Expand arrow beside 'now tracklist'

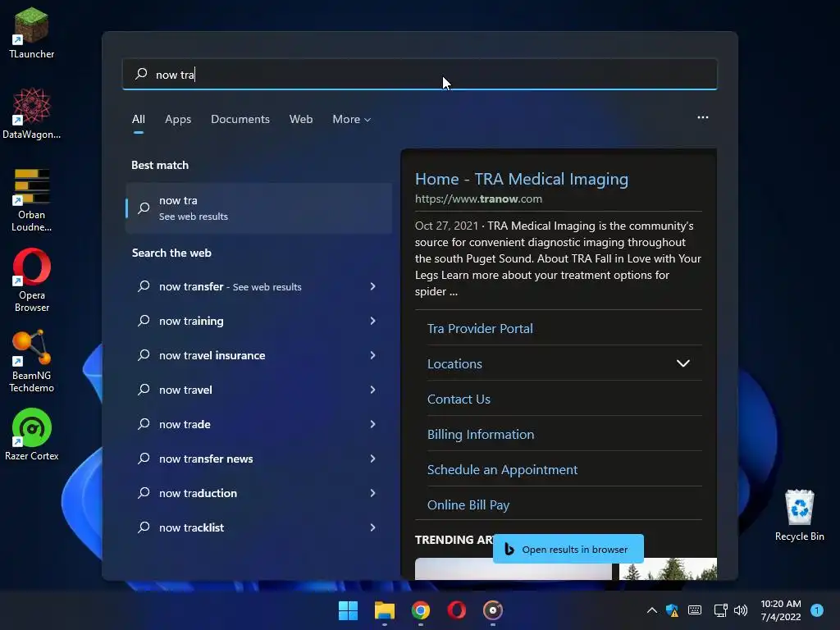click(373, 527)
